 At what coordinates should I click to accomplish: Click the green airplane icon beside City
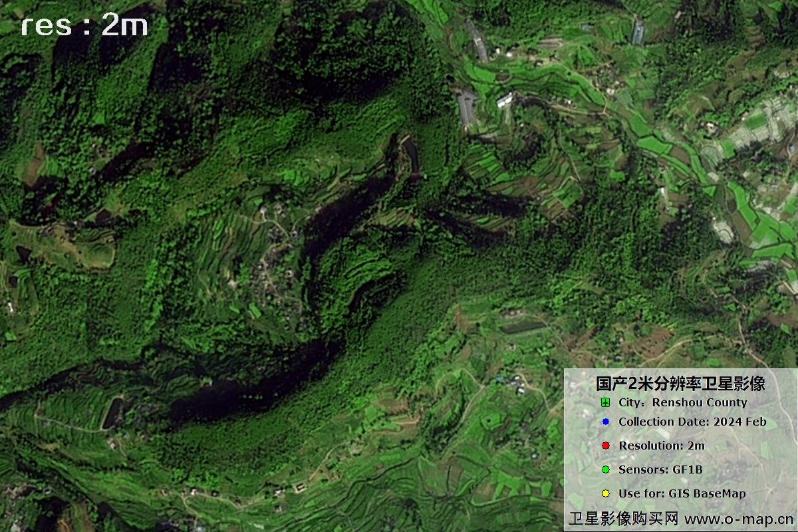pyautogui.click(x=605, y=403)
